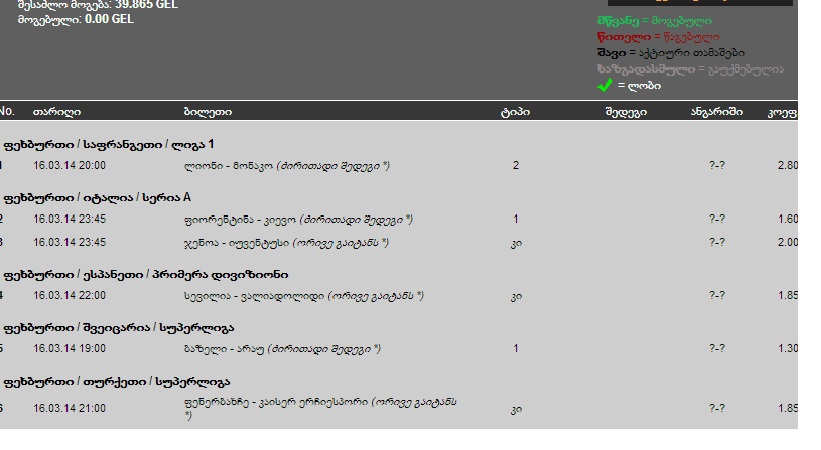Click the 'ტიპი' column header
Screen dimensions: 821x450
point(515,112)
